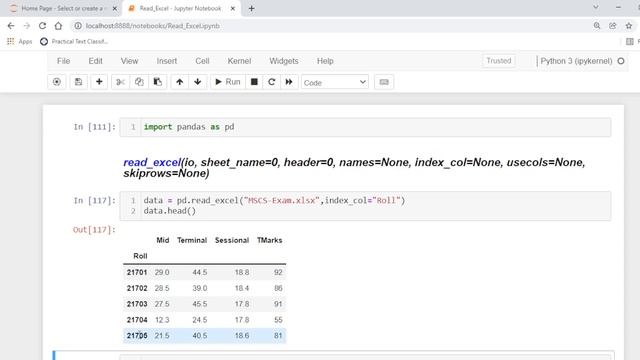
Task: Open the Widgets menu
Action: pos(284,61)
